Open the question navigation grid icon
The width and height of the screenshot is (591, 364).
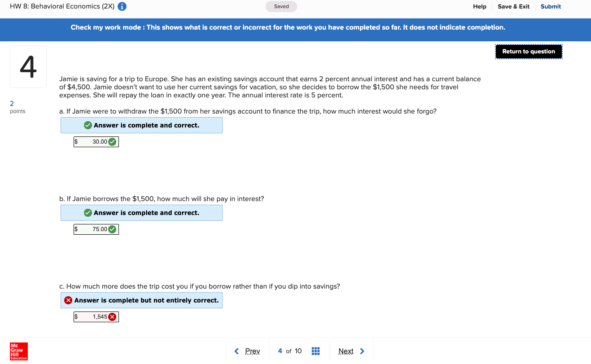[315, 351]
